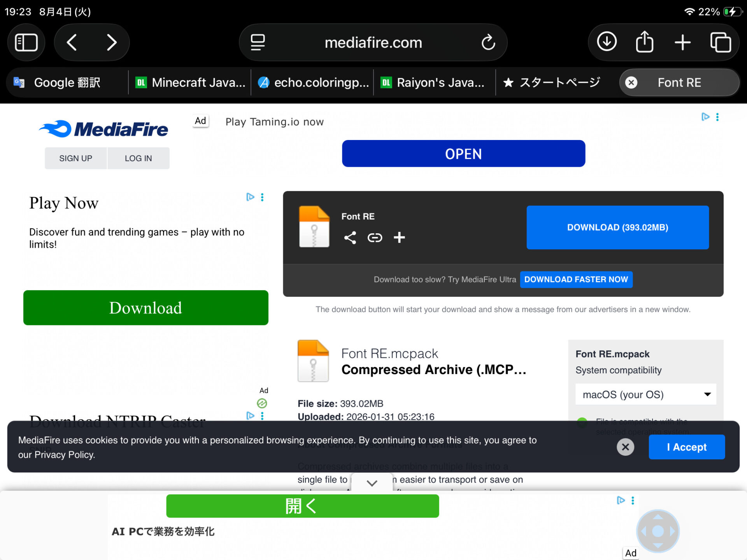Open the page menu icon in address bar
The image size is (747, 560).
click(x=258, y=42)
